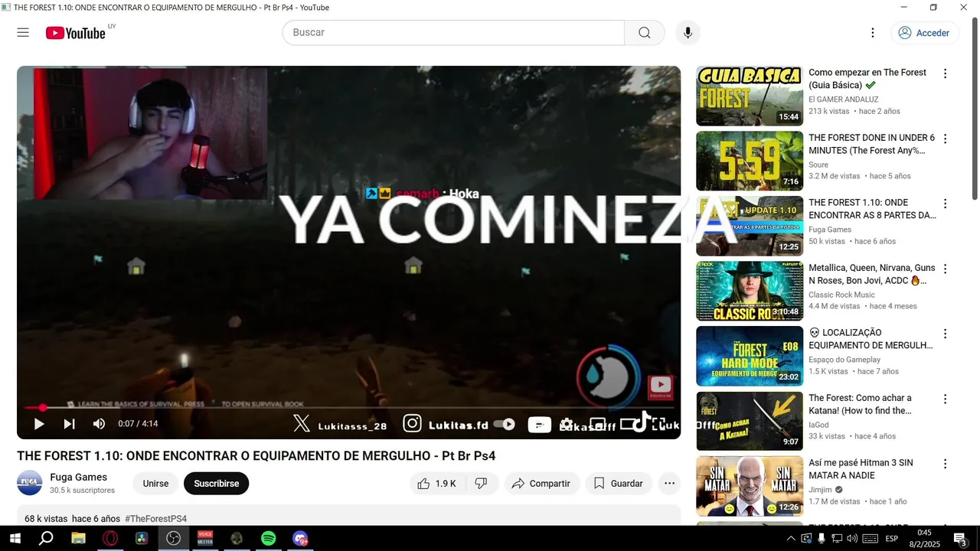Focus the Buscar search field
This screenshot has height=551, width=980.
click(453, 33)
